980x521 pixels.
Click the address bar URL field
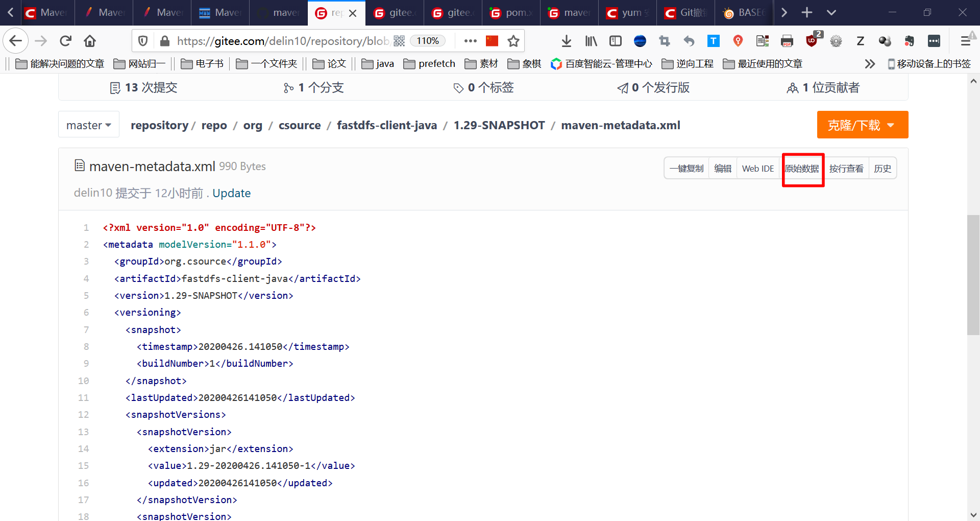tap(283, 41)
